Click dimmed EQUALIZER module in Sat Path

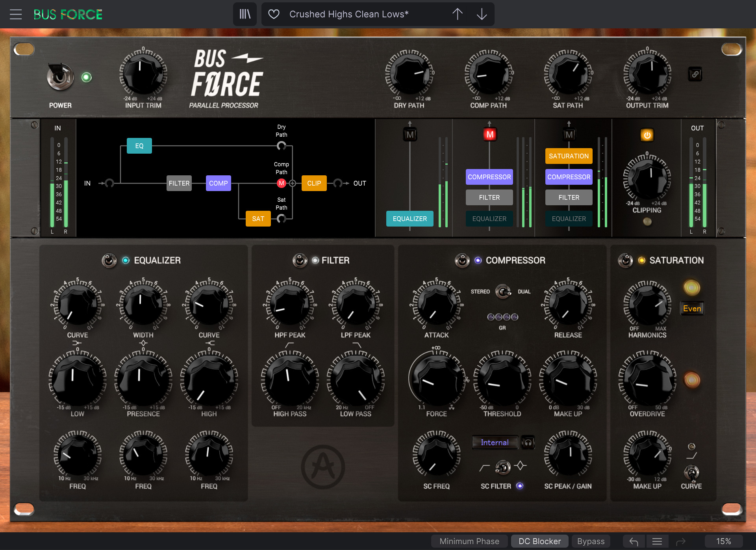pos(569,219)
